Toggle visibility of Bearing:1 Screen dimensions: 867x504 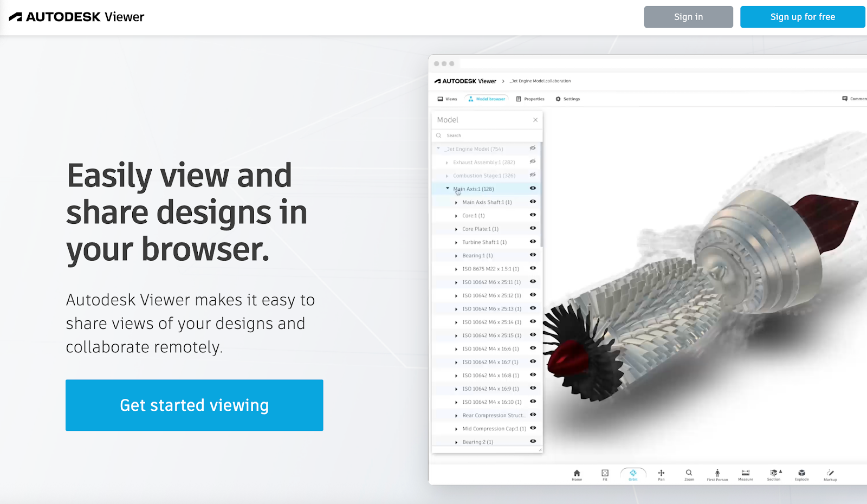(533, 255)
